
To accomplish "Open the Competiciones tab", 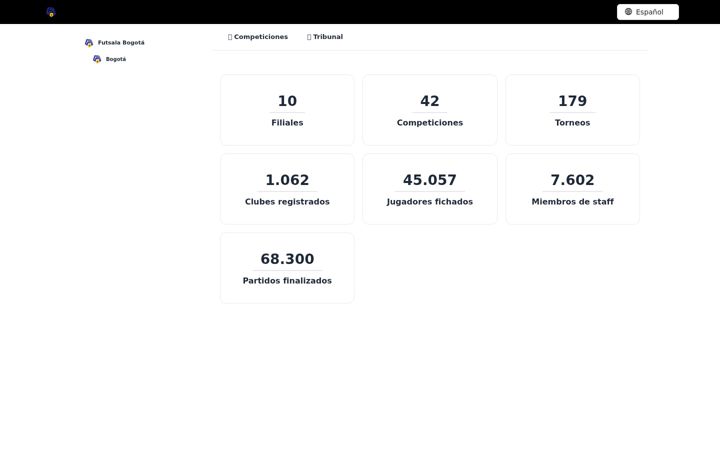I will pos(258,37).
